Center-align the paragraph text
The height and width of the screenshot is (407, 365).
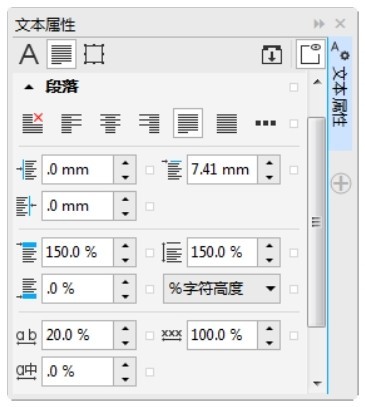point(110,123)
